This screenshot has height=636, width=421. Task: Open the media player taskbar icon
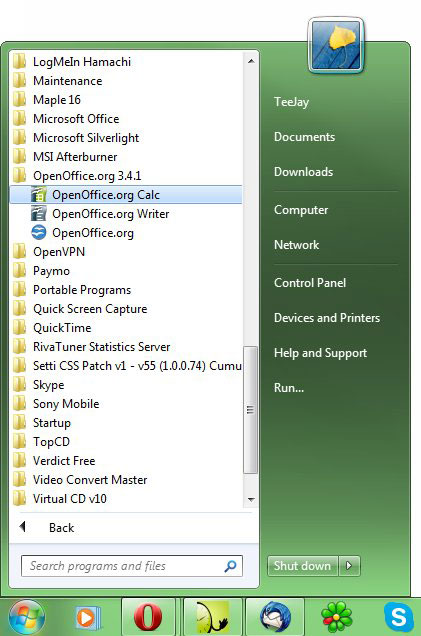[x=87, y=617]
